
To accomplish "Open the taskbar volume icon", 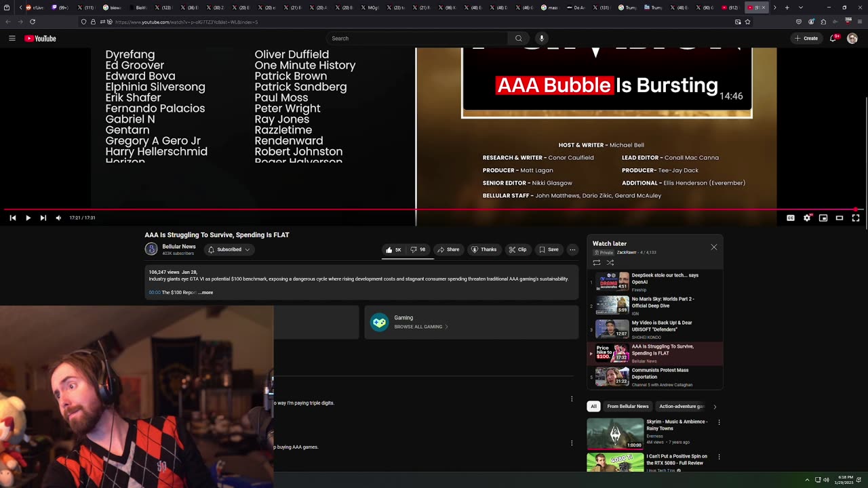I will (826, 480).
